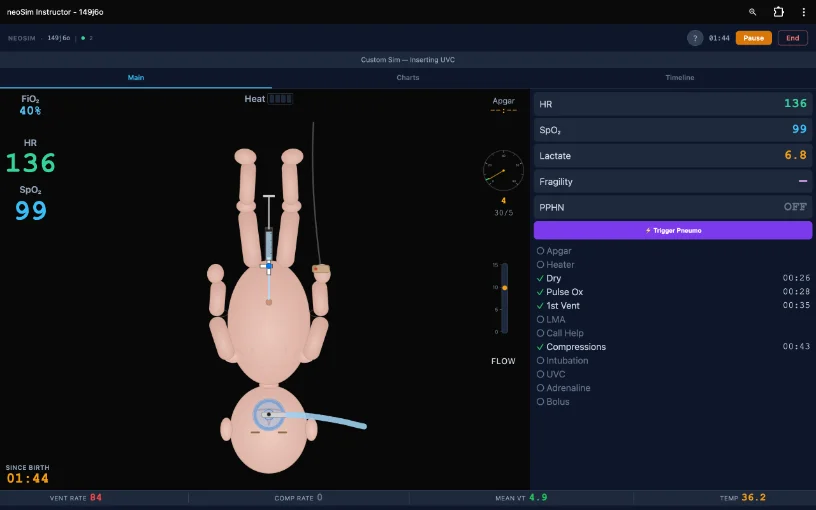The image size is (816, 510).
Task: Click the umbilical stump on the abdomen
Action: [x=269, y=302]
